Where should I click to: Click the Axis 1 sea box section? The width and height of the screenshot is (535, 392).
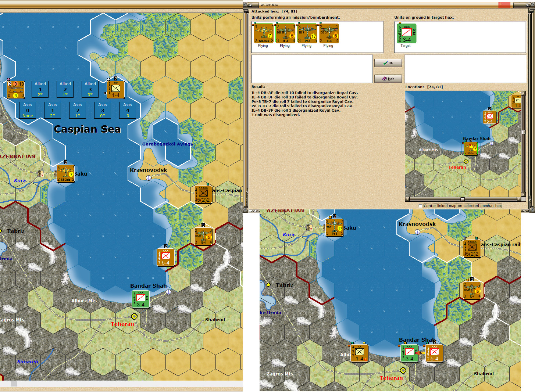point(53,110)
